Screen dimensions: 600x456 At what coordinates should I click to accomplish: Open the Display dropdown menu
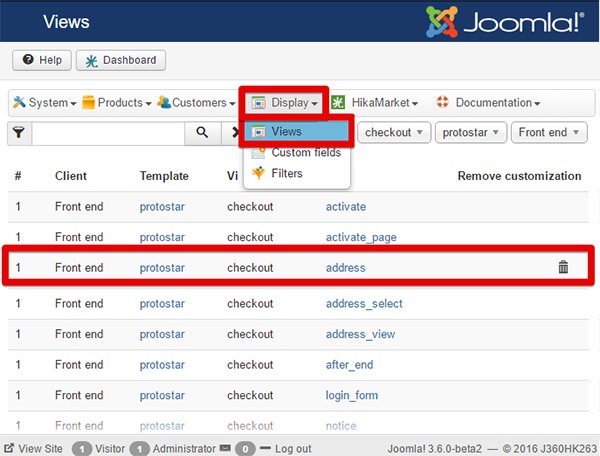click(x=284, y=103)
